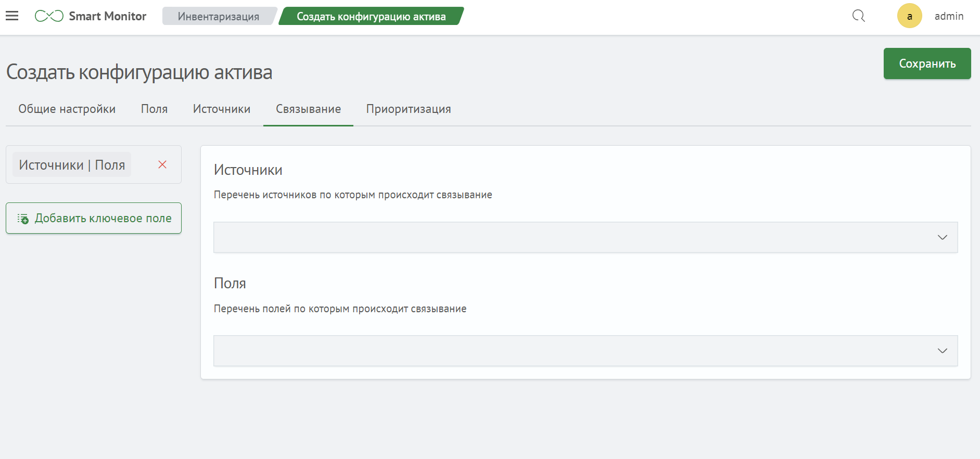Click the list-plus icon in Добавить ключевое поле
The width and height of the screenshot is (980, 459).
23,219
